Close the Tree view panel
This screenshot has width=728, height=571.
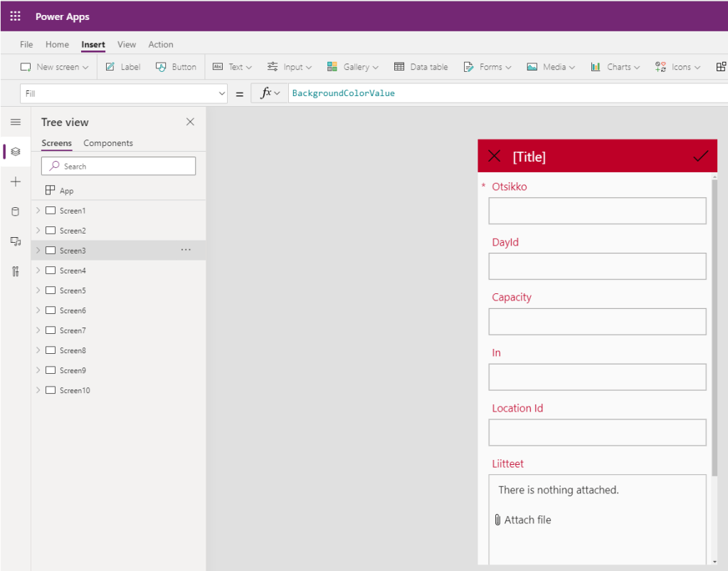point(190,122)
